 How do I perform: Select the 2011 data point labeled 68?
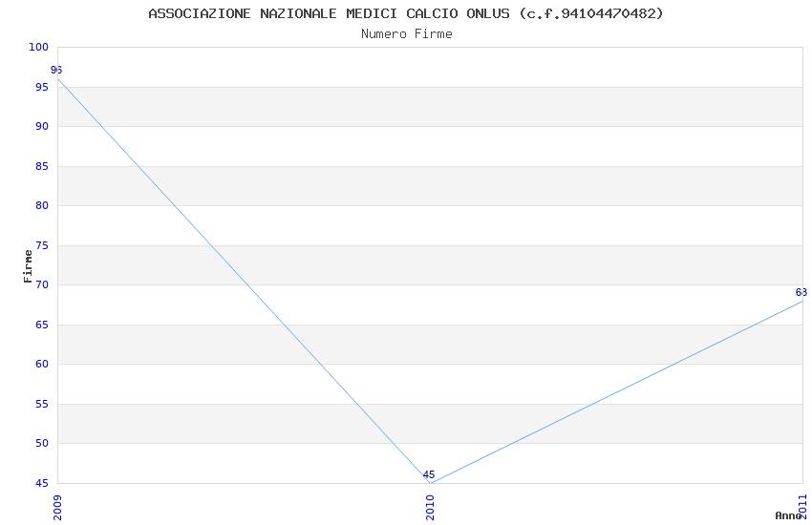pos(801,292)
